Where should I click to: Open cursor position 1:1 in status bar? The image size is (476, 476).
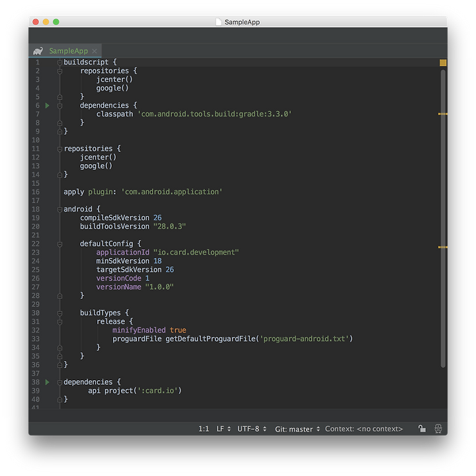click(x=204, y=428)
